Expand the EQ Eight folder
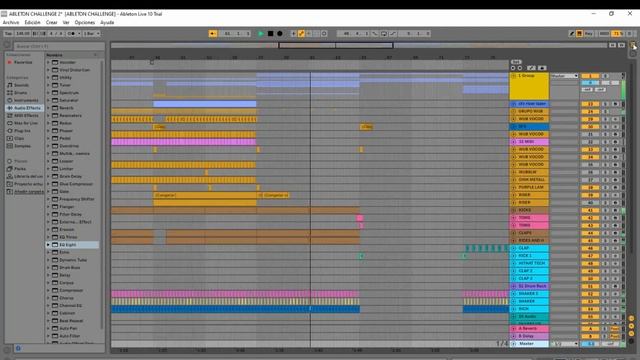This screenshot has width=640, height=360. (x=48, y=245)
